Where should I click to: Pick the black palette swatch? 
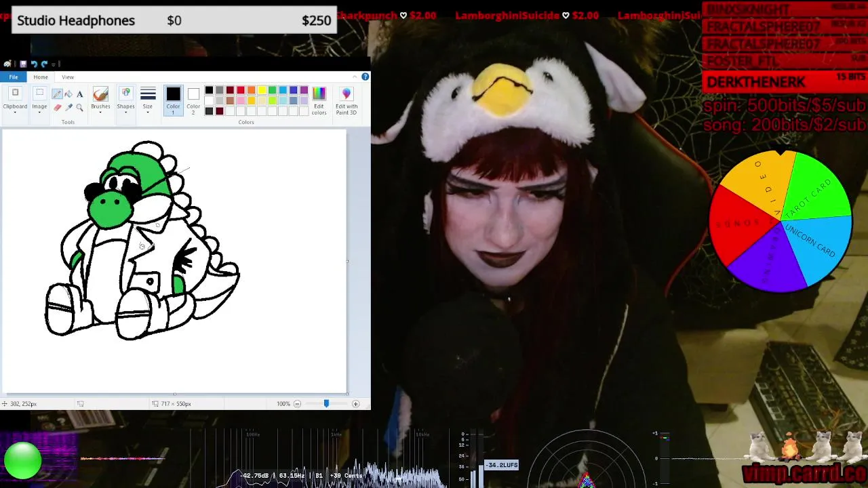(209, 90)
